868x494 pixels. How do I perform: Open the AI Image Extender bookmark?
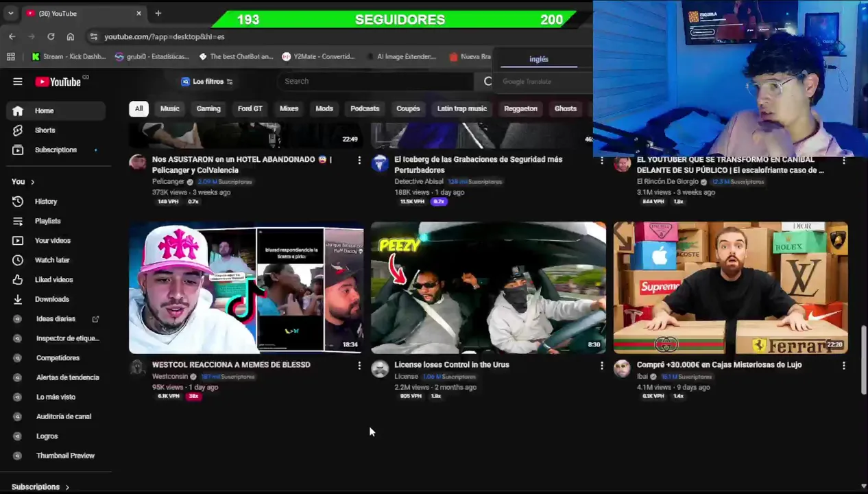click(x=401, y=56)
